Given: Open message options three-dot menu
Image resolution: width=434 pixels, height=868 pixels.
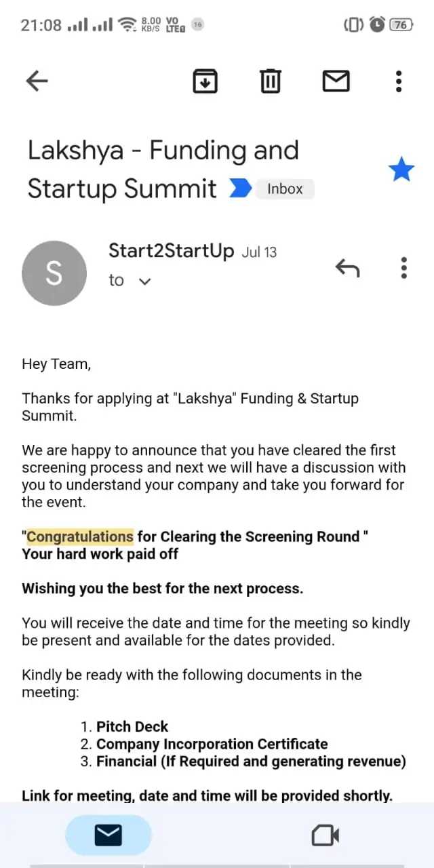Looking at the screenshot, I should pyautogui.click(x=403, y=269).
